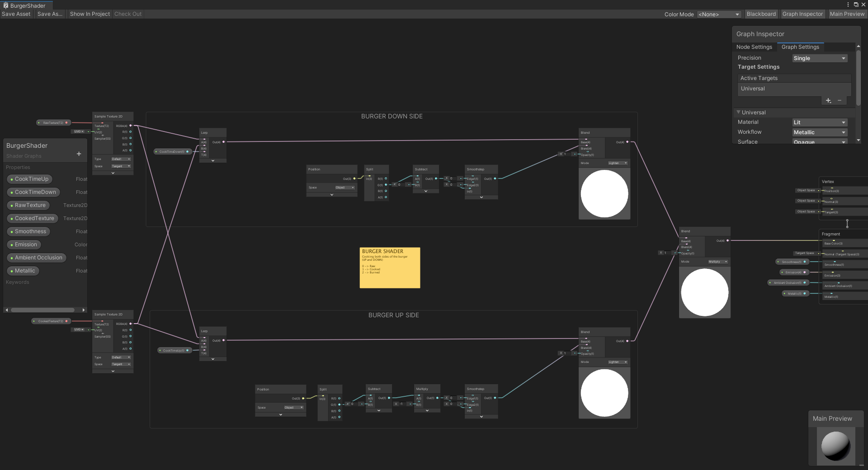Toggle the exposed indicator on the Smoothness property

pyautogui.click(x=11, y=231)
